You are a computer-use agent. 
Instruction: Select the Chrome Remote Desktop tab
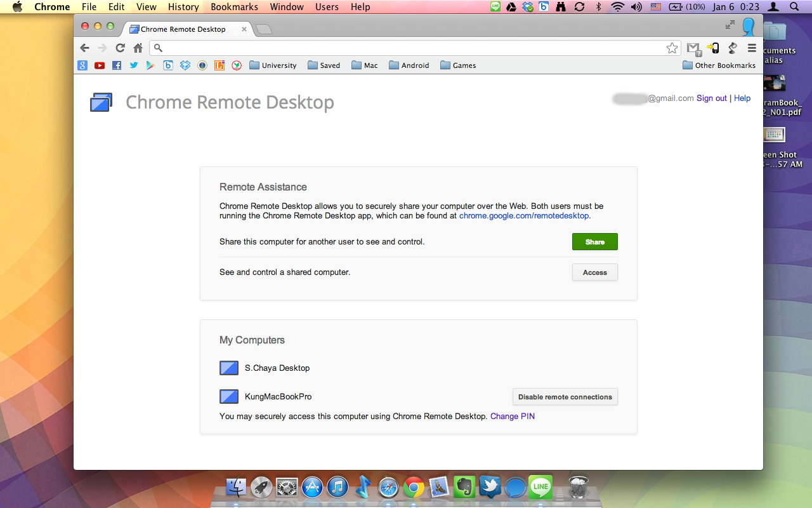[x=187, y=29]
